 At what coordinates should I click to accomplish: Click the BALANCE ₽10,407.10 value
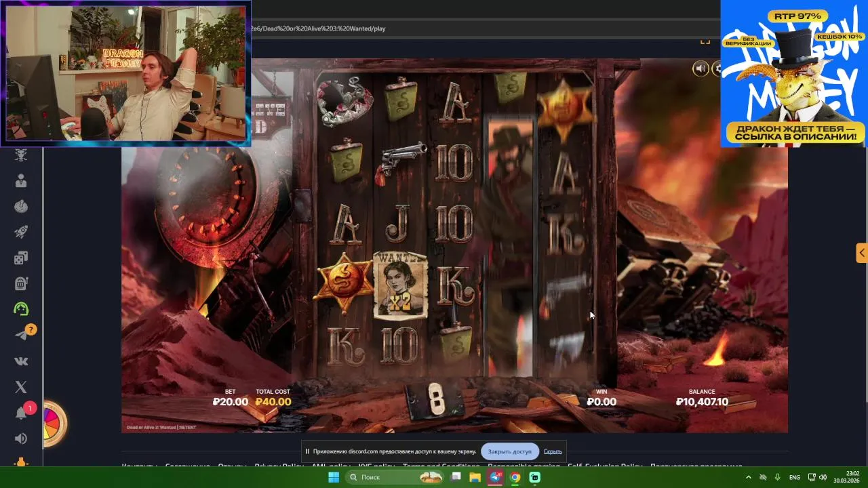tap(702, 402)
